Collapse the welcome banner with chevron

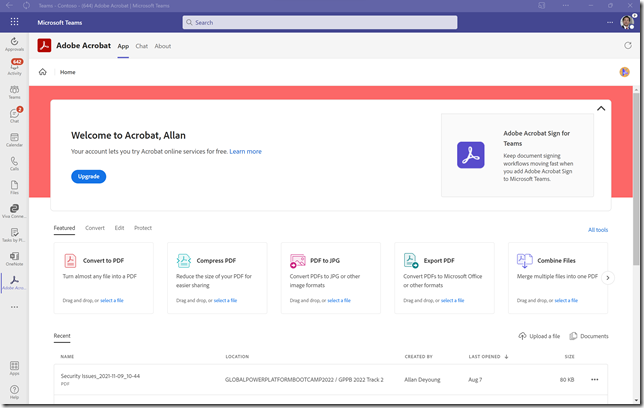(x=601, y=108)
